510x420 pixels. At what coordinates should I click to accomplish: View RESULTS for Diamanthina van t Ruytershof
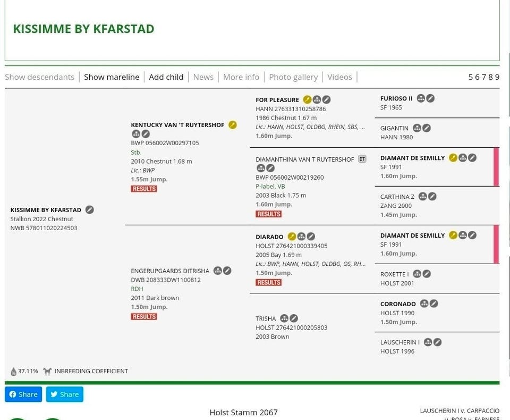[269, 214]
